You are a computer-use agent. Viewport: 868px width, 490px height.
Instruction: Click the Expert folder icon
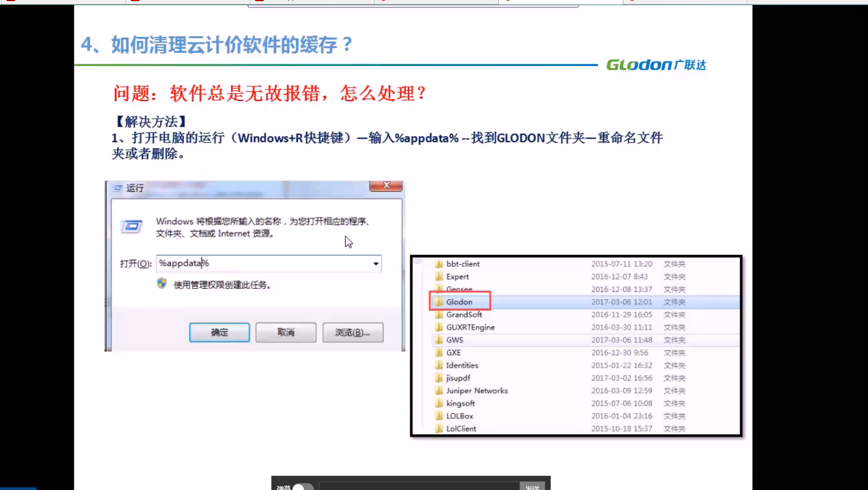point(439,277)
